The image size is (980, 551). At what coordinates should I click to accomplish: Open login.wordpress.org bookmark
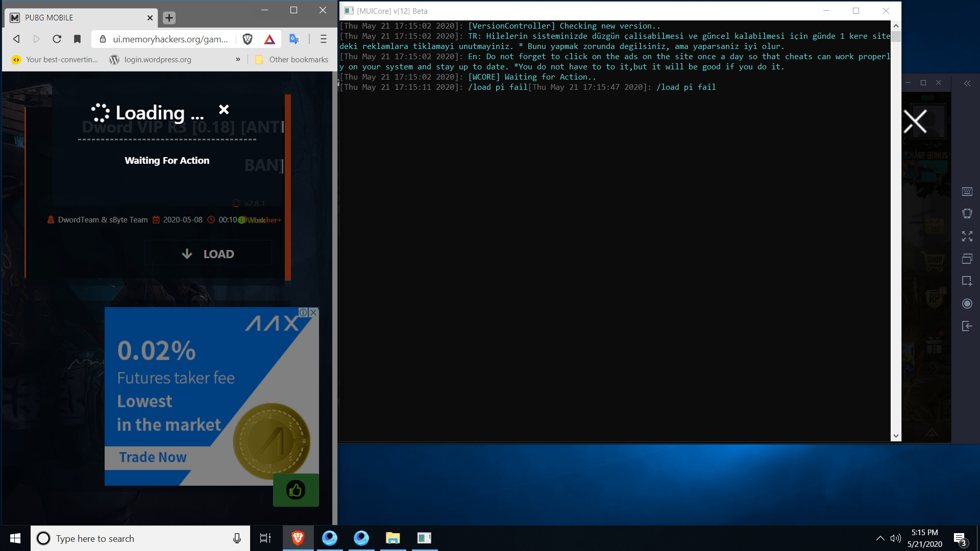tap(151, 60)
